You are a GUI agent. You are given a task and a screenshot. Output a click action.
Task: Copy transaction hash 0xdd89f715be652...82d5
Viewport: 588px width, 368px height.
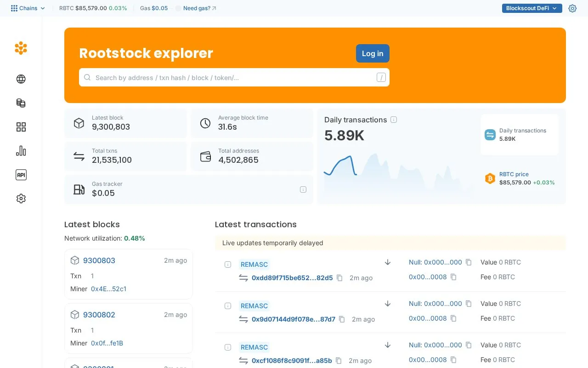click(x=339, y=278)
